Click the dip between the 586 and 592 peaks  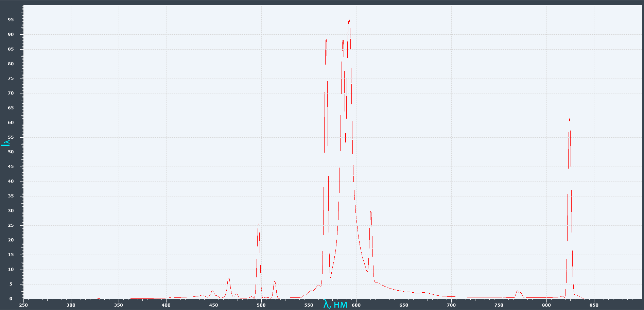(x=346, y=142)
